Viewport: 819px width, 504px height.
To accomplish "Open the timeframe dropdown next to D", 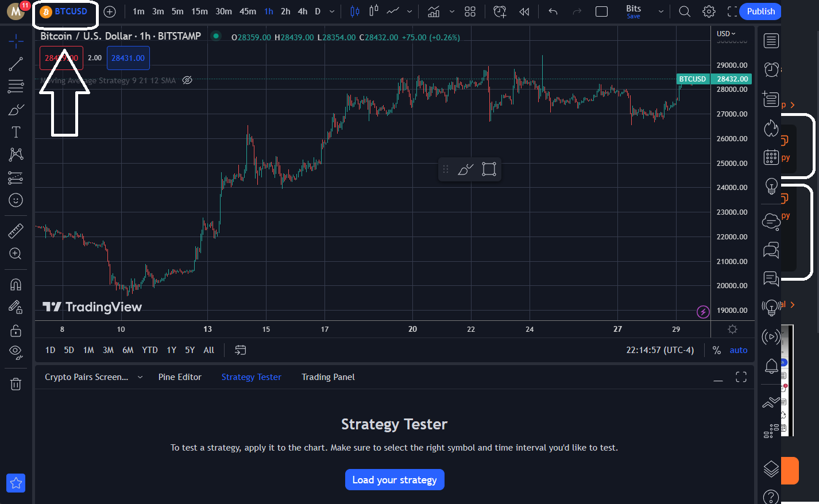I will tap(331, 11).
